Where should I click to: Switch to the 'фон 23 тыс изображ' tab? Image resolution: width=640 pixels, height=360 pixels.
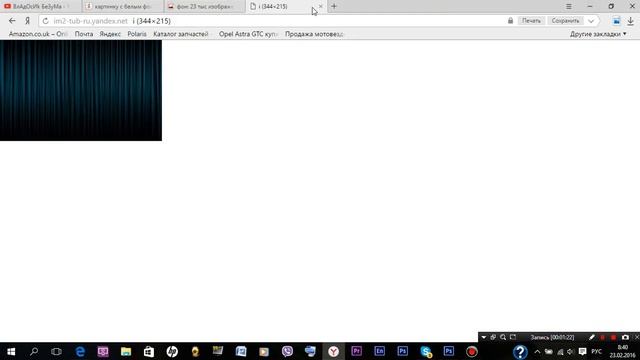pyautogui.click(x=205, y=7)
